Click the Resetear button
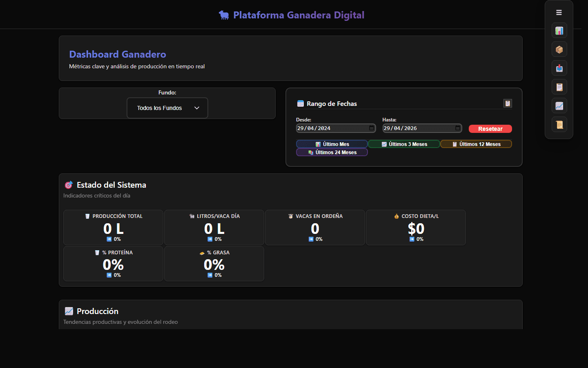The image size is (588, 368). coord(490,129)
